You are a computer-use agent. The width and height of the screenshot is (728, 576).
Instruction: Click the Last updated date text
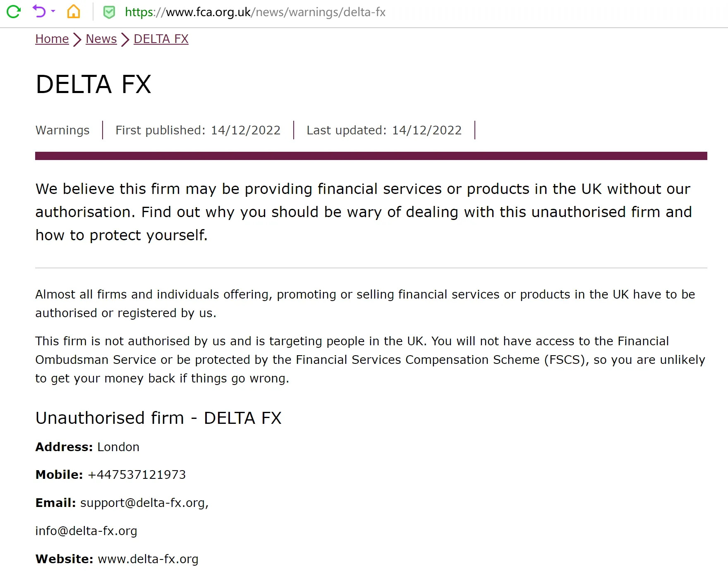coord(384,130)
